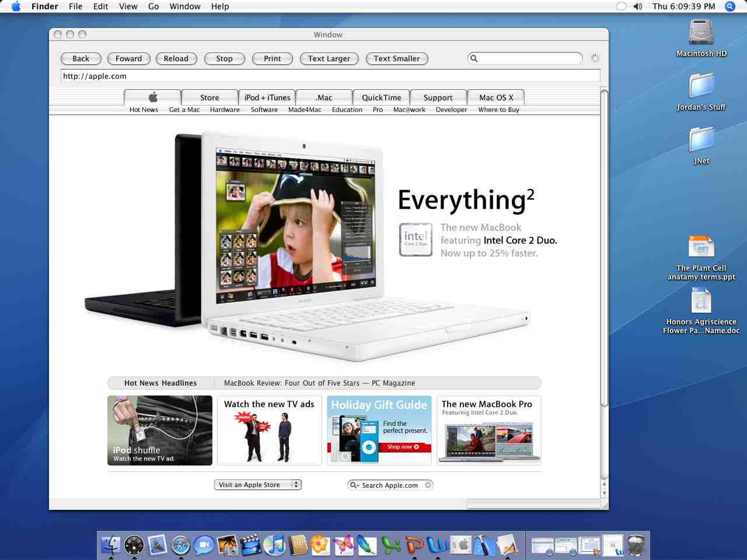The height and width of the screenshot is (560, 747).
Task: Open the QuickTime tab
Action: 381,97
